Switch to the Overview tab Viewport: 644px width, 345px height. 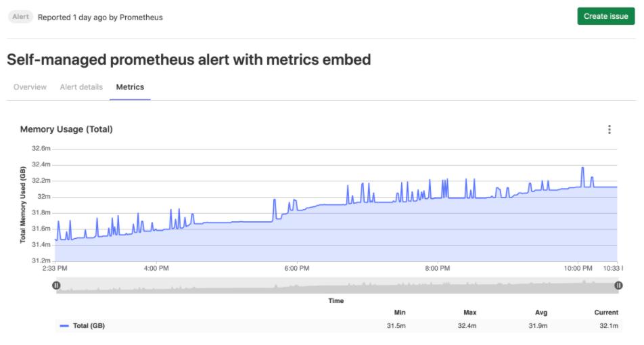[30, 87]
